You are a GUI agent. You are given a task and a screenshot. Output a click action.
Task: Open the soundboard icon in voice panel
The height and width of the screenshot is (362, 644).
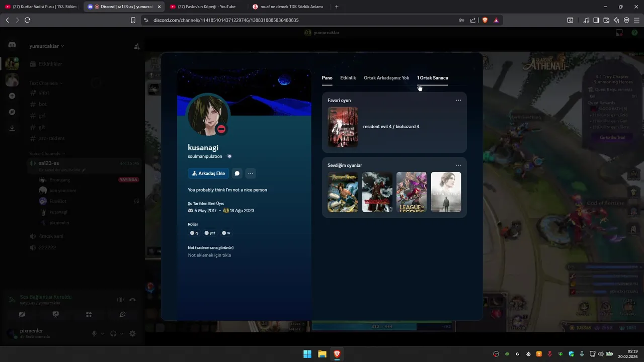point(122,314)
